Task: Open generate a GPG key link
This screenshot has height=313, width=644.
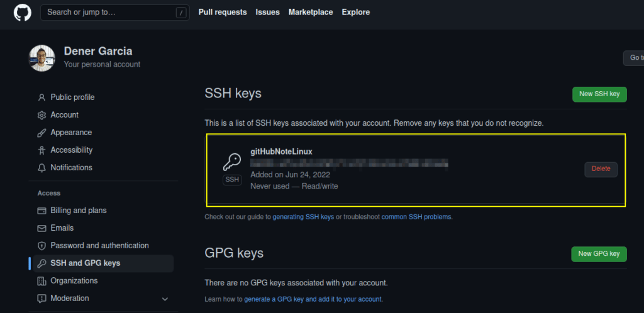Action: [x=313, y=299]
